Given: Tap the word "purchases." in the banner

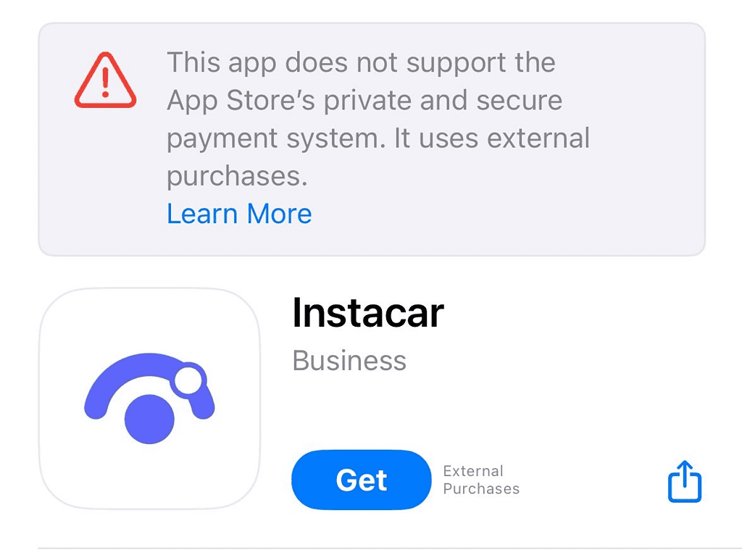Looking at the screenshot, I should click(x=237, y=177).
